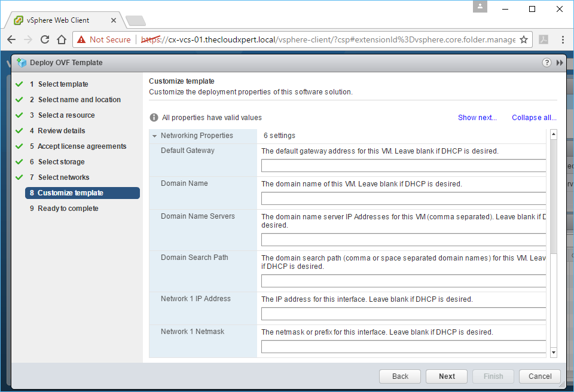This screenshot has height=392, width=574.
Task: Go to step 7 Select networks
Action: coord(63,177)
